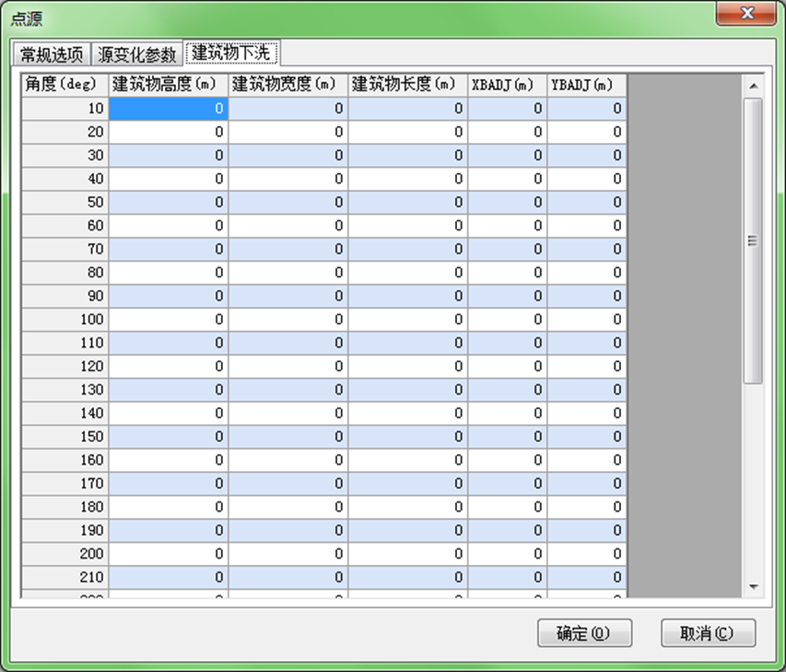Select the 建筑物下洗 tab
Image resolution: width=786 pixels, height=672 pixels.
pos(230,53)
